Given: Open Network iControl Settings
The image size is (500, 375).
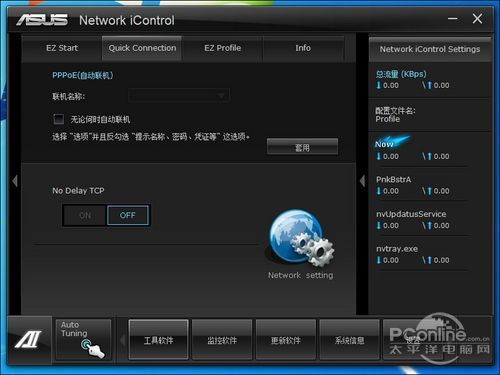Looking at the screenshot, I should 430,49.
